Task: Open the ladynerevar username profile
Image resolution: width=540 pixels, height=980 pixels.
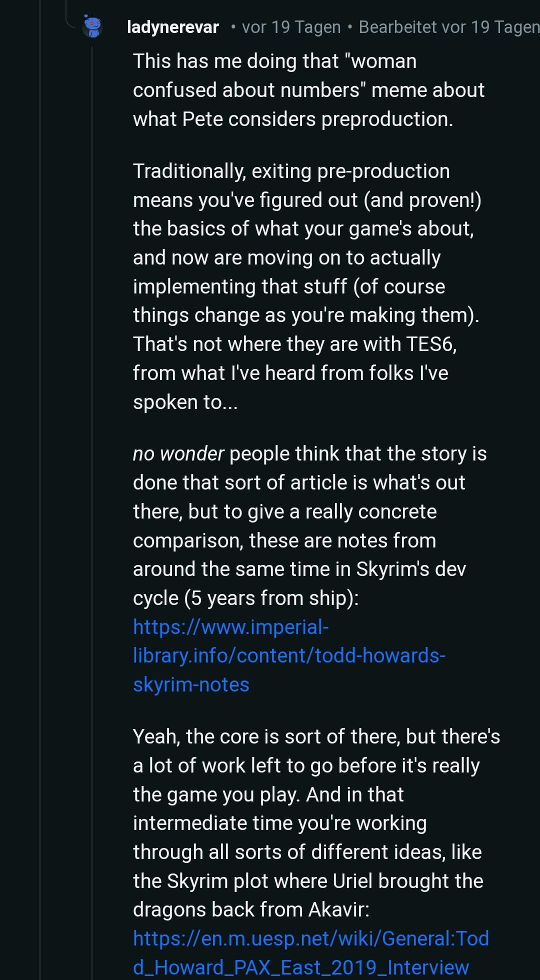Action: click(173, 27)
